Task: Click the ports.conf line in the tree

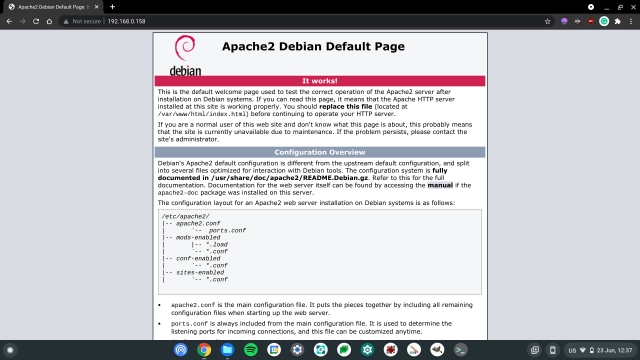Action: point(227,231)
